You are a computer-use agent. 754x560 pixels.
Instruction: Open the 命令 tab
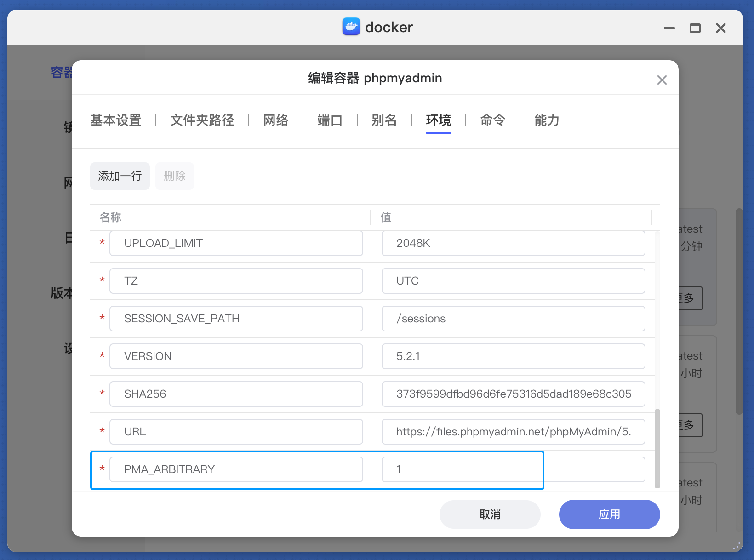493,120
